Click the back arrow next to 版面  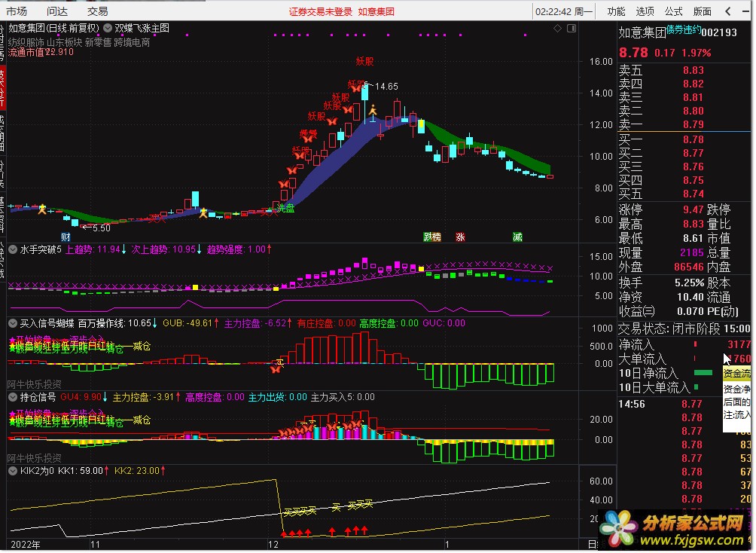727,11
